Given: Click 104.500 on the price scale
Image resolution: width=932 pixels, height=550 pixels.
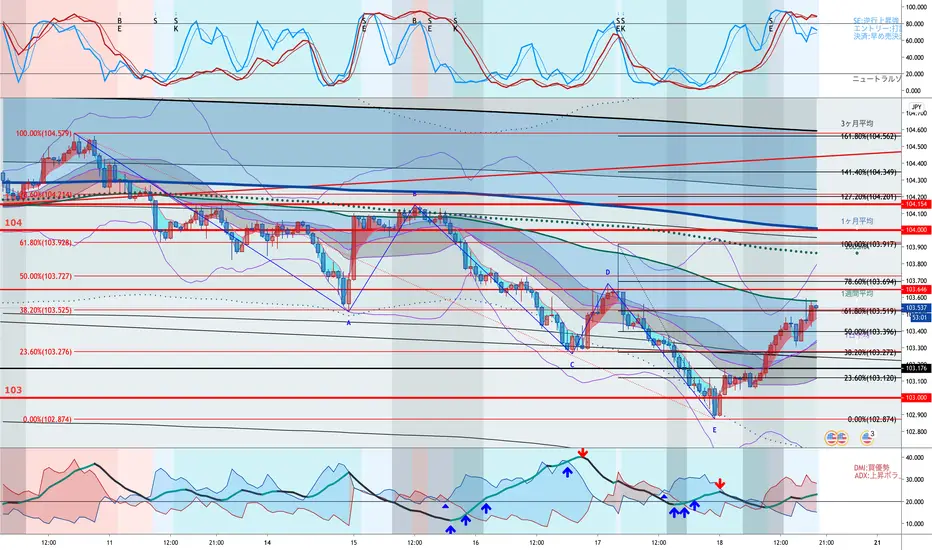Looking at the screenshot, I should click(918, 146).
